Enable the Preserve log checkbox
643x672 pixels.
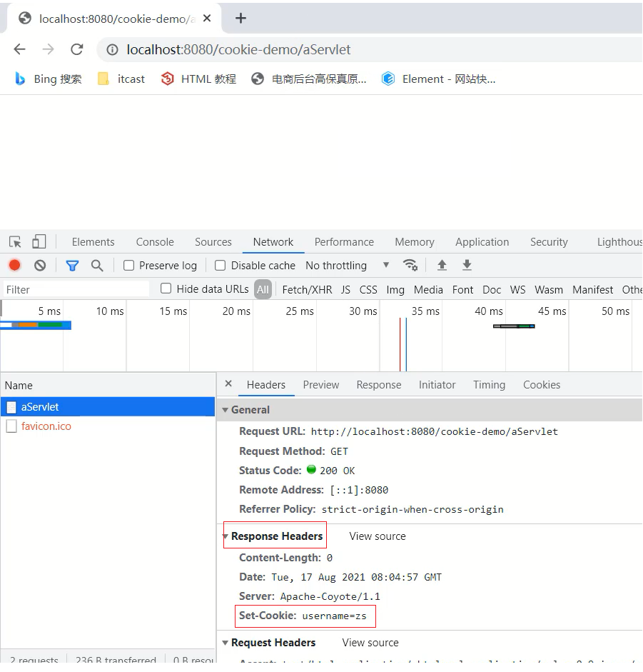pos(129,266)
